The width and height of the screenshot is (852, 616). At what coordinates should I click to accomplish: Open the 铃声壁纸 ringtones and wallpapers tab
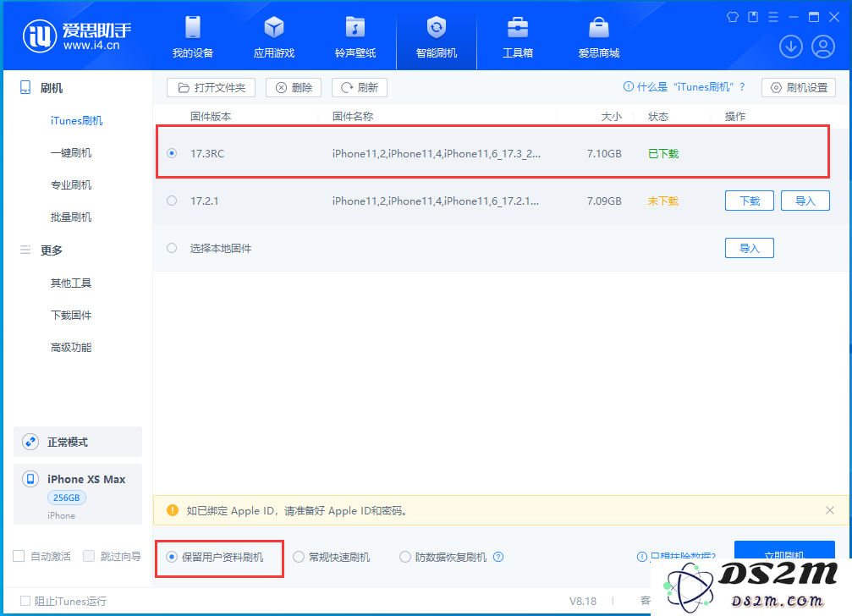tap(355, 37)
